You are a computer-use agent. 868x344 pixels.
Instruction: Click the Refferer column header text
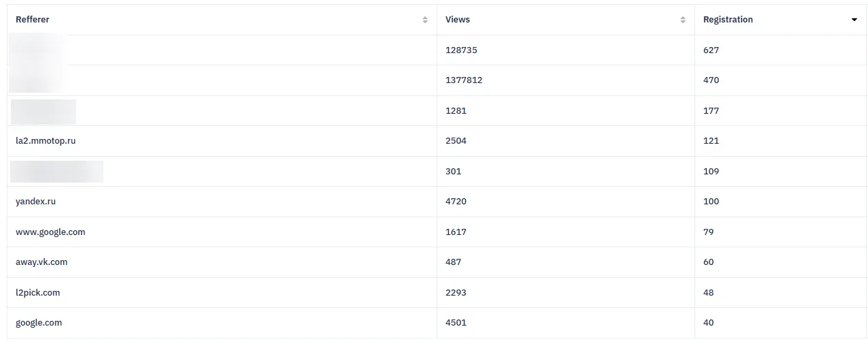click(x=33, y=20)
